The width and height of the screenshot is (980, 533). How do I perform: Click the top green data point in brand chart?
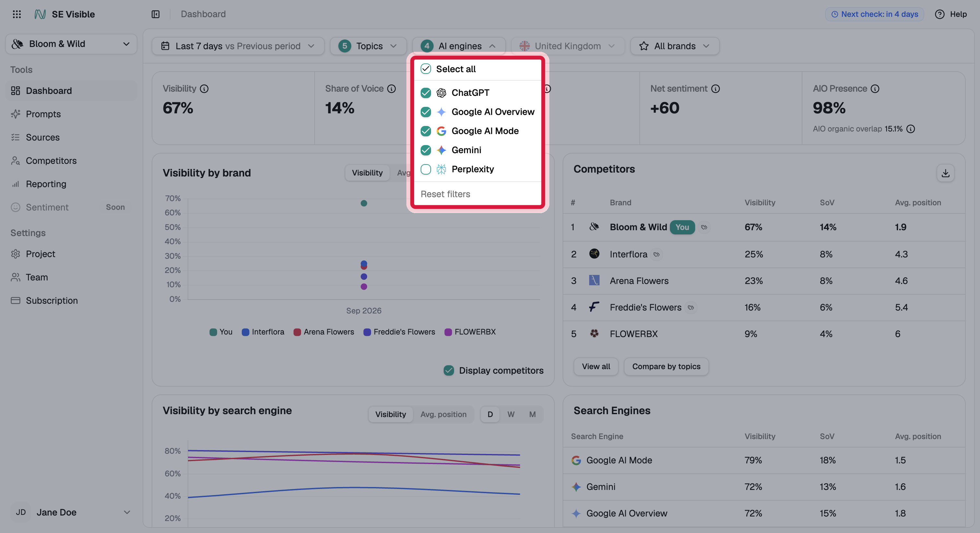pos(364,203)
